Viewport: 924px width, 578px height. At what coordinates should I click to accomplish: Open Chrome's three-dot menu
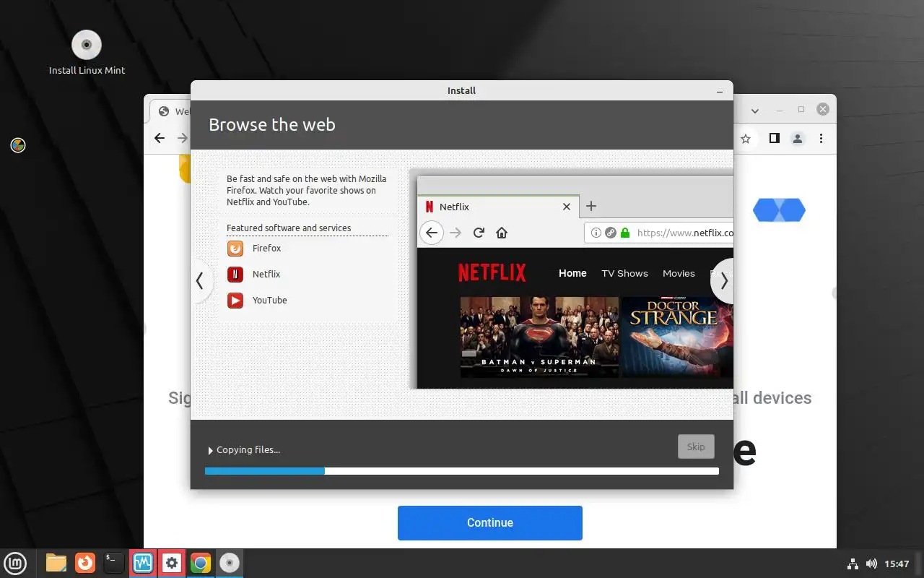coord(821,138)
